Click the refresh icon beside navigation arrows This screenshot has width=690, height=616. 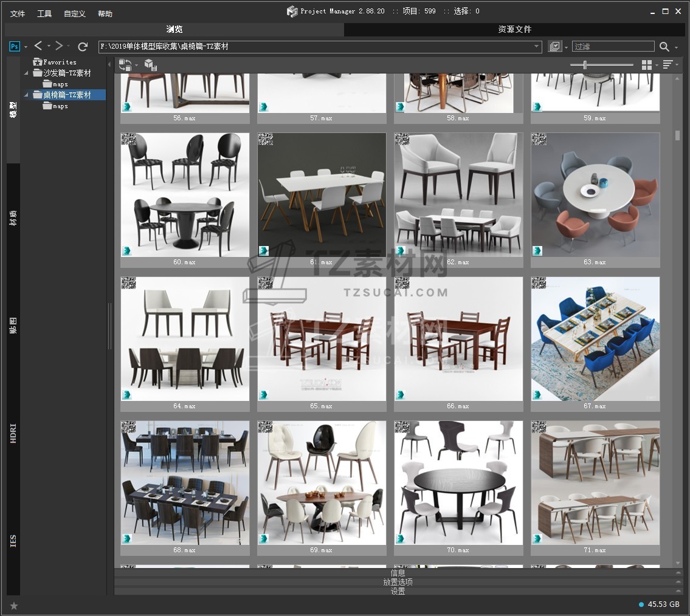(83, 47)
